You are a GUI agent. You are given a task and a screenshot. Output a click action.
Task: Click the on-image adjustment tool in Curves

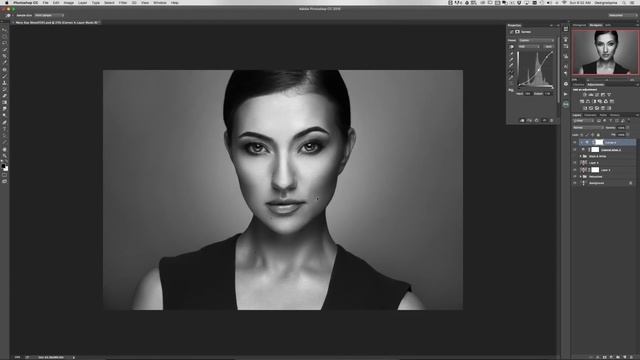coord(511,47)
